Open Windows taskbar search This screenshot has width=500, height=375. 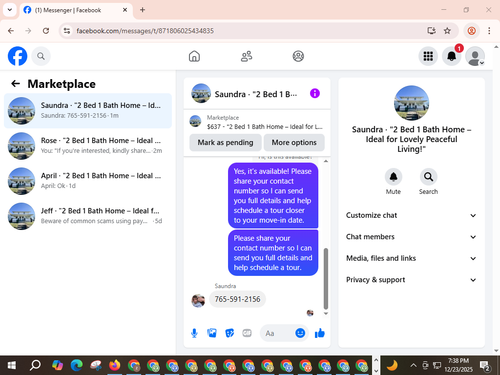point(35,365)
